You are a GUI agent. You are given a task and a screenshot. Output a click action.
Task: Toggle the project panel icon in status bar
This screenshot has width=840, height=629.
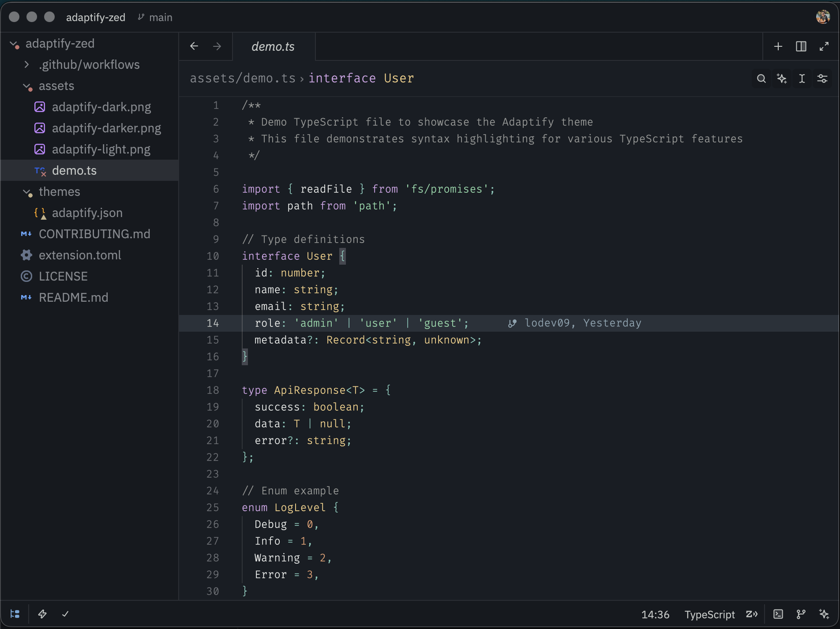coord(15,614)
